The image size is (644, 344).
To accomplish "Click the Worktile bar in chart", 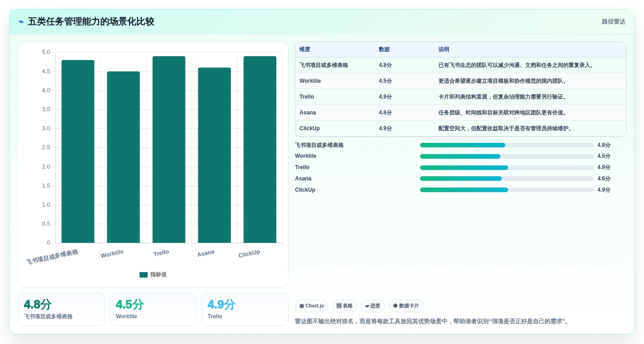I will 123,157.
